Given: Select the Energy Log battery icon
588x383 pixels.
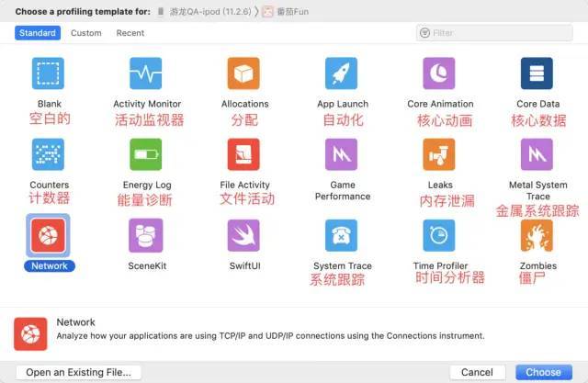Looking at the screenshot, I should click(x=146, y=154).
